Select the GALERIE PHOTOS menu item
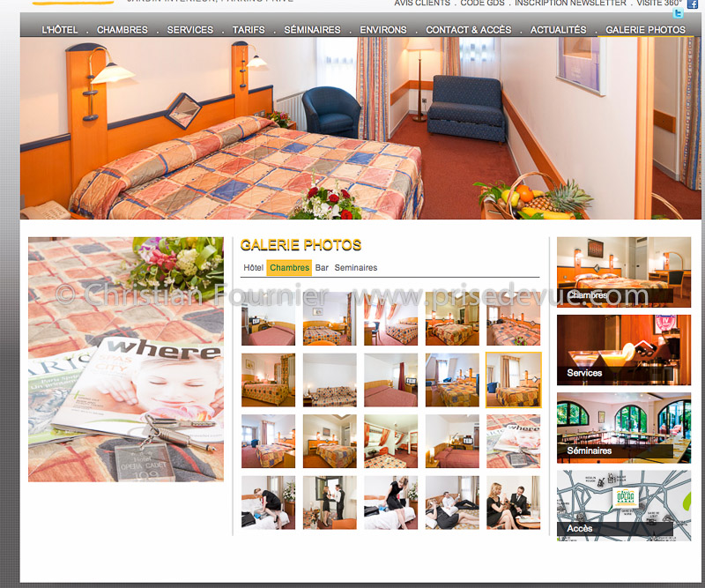The height and width of the screenshot is (588, 705). click(646, 30)
